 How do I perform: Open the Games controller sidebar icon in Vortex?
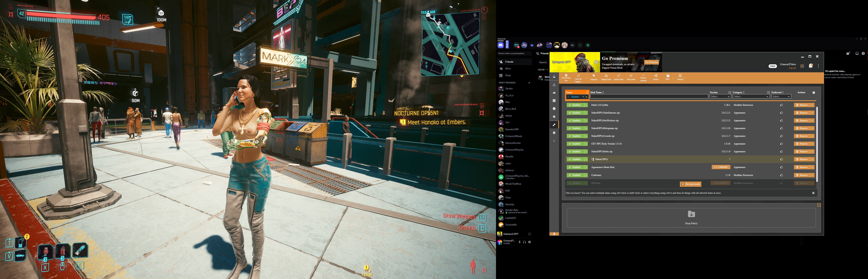(554, 93)
